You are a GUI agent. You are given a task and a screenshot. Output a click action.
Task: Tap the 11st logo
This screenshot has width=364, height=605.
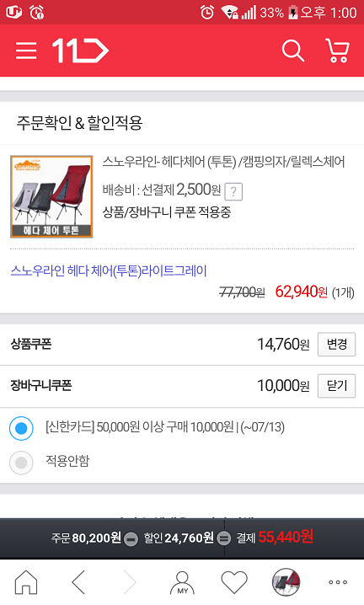pos(80,51)
